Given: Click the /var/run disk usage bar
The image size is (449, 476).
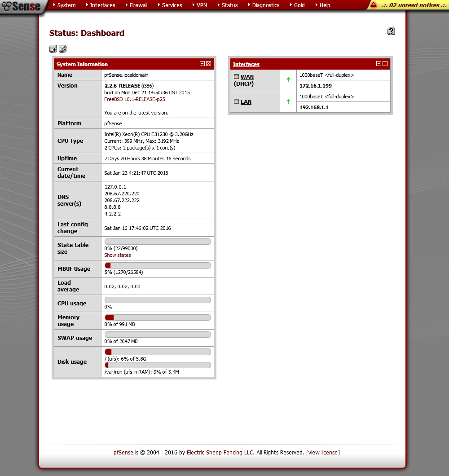Looking at the screenshot, I should coord(158,365).
